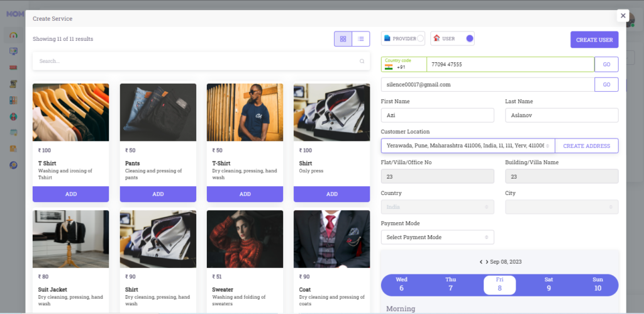
Task: Click the monitor chart icon in sidebar
Action: click(14, 52)
